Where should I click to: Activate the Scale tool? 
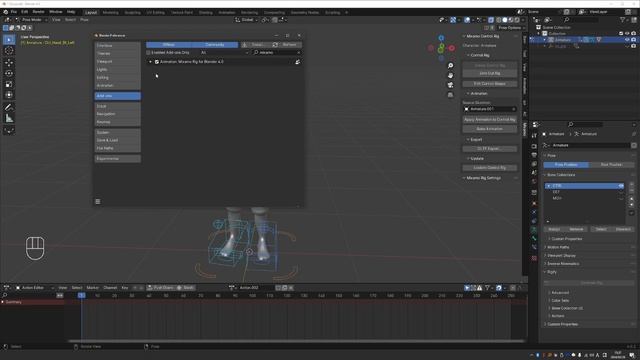(9, 84)
